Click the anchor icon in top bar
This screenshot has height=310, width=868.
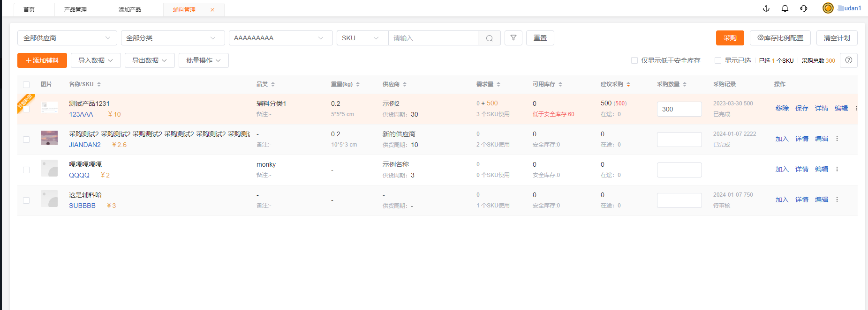[766, 8]
